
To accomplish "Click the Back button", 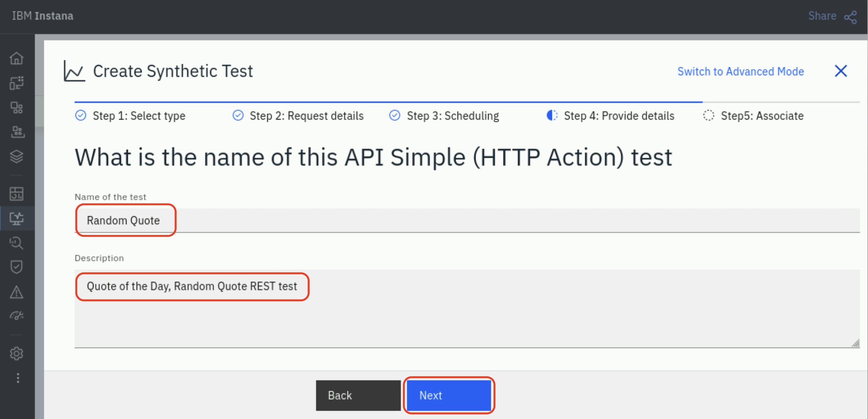I will 358,395.
